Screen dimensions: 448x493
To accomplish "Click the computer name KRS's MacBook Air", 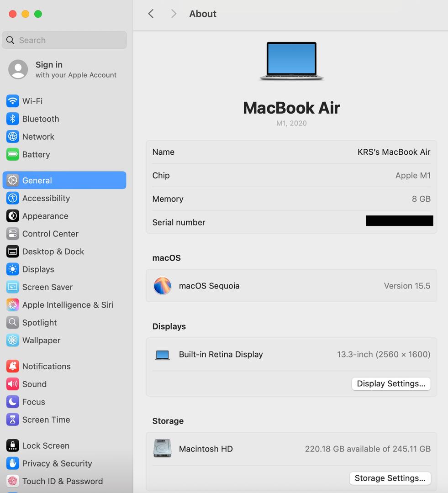I will (x=394, y=152).
